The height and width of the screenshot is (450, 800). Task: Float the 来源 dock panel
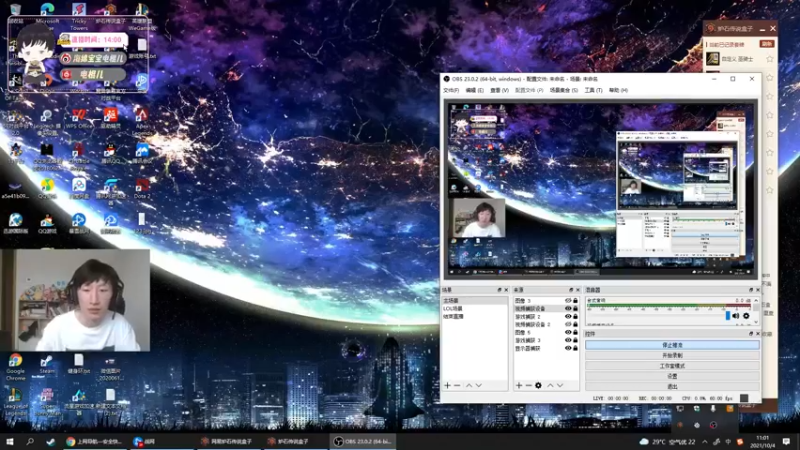tap(571, 290)
